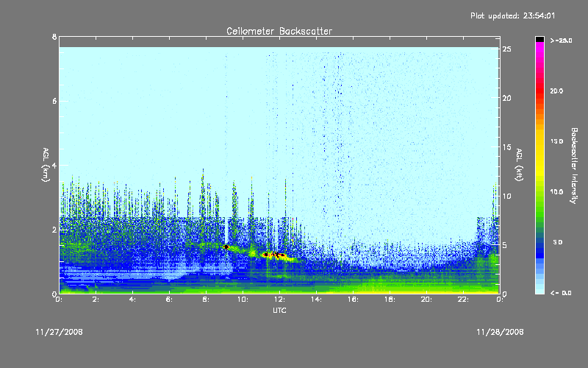Image resolution: width=588 pixels, height=368 pixels.
Task: Click the "10" kft tick label
Action: (507, 196)
